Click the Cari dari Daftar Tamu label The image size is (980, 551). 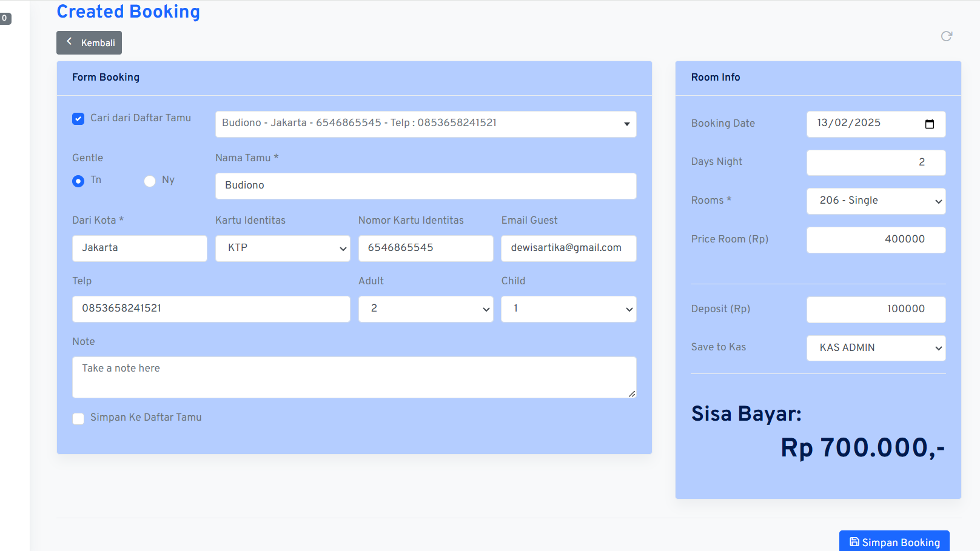pos(141,118)
